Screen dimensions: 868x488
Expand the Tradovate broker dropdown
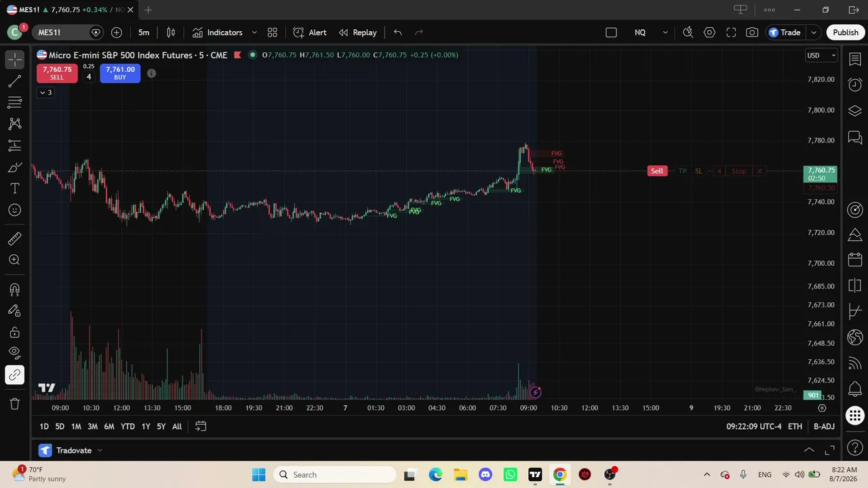(100, 450)
